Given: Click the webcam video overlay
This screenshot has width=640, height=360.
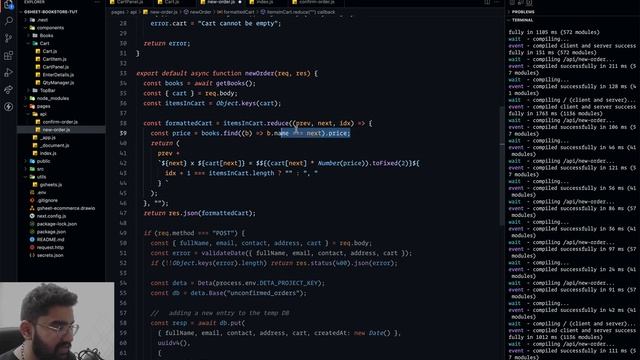Looking at the screenshot, I should click(57, 321).
